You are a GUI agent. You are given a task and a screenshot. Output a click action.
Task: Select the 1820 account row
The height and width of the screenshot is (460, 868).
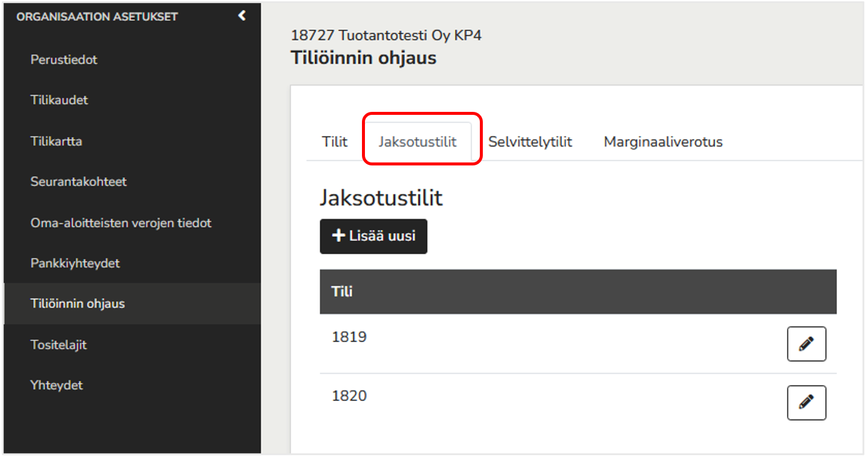click(578, 403)
